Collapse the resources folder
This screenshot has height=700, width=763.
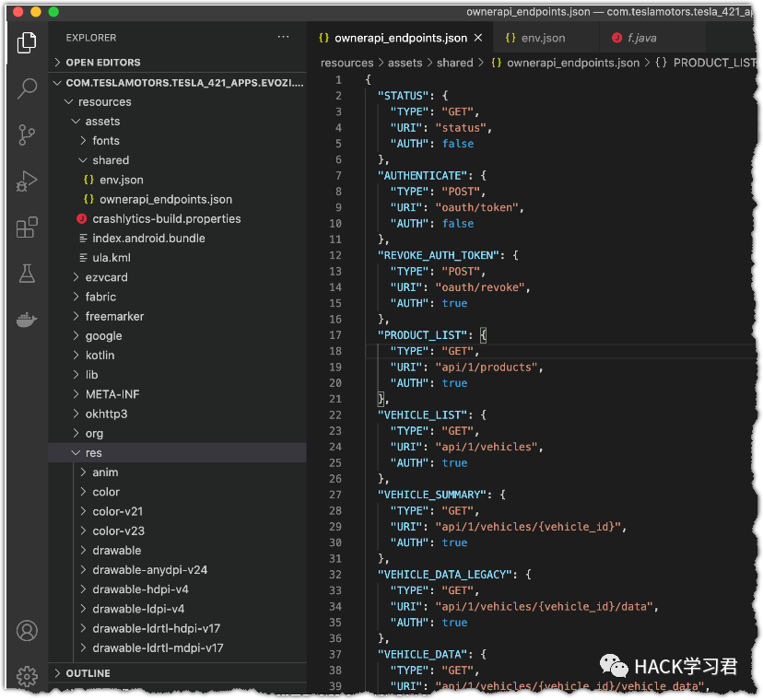pos(69,101)
